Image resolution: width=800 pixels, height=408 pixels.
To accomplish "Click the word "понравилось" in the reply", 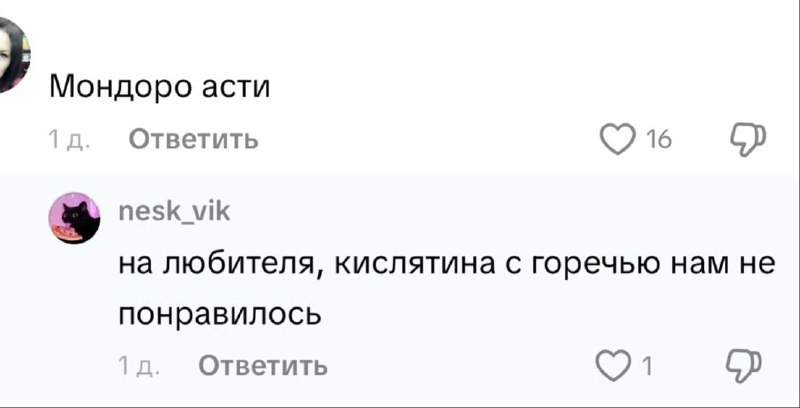I will coord(221,314).
